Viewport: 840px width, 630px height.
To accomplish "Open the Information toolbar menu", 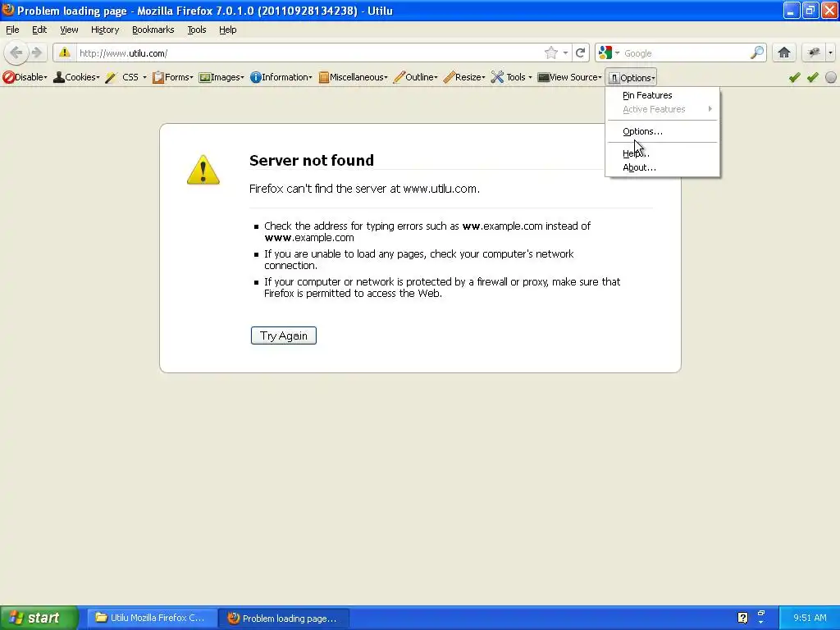I will pyautogui.click(x=281, y=77).
